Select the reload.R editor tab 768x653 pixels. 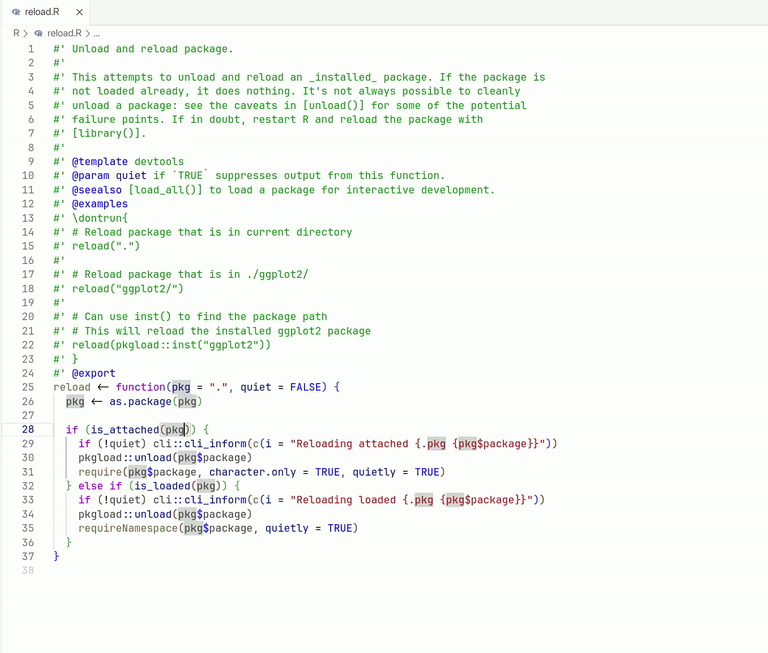pyautogui.click(x=45, y=12)
